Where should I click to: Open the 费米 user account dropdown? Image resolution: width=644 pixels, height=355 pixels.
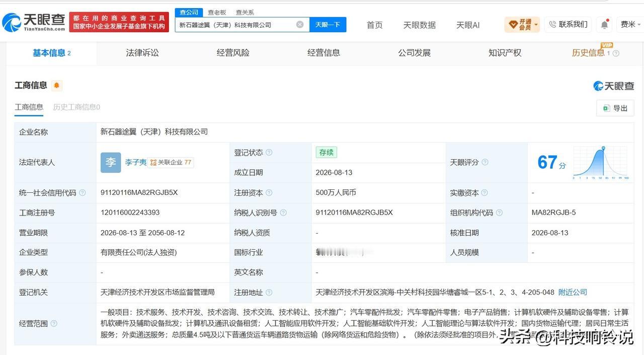tap(631, 24)
